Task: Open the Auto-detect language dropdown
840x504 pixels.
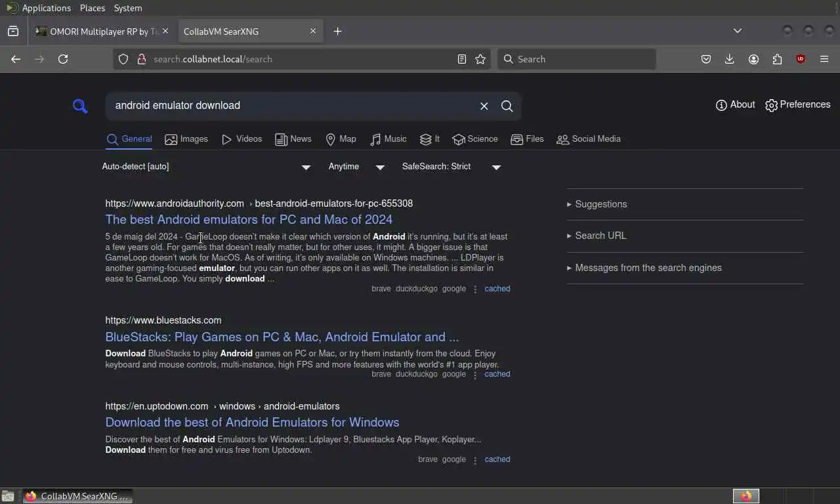Action: click(206, 167)
